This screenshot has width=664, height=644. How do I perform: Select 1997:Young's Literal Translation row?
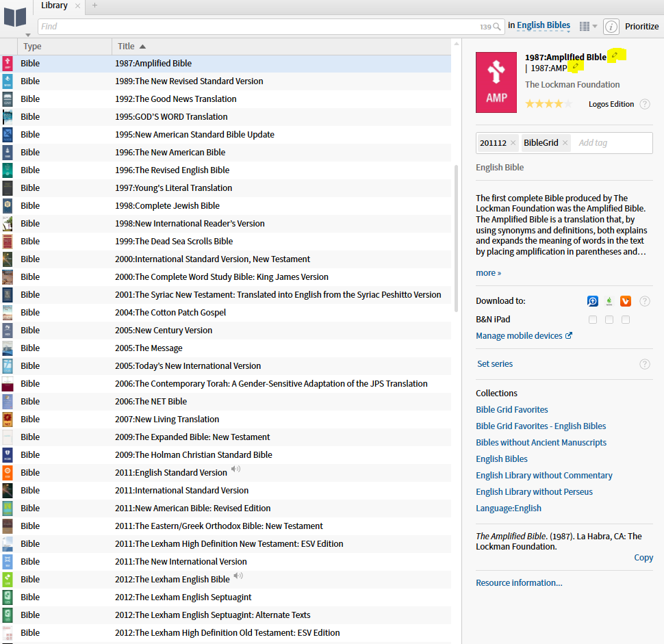pos(225,188)
